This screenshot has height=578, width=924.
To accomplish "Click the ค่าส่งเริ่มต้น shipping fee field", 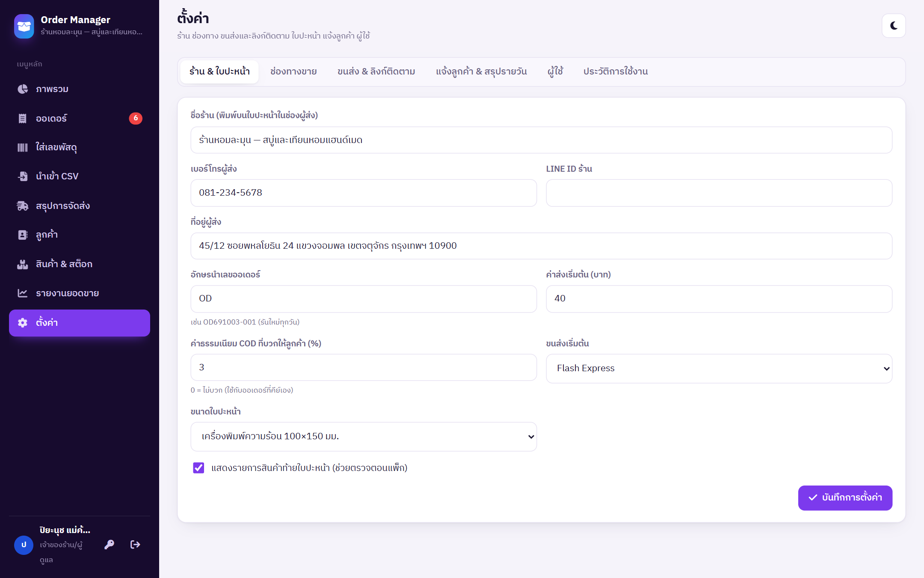I will [x=719, y=298].
